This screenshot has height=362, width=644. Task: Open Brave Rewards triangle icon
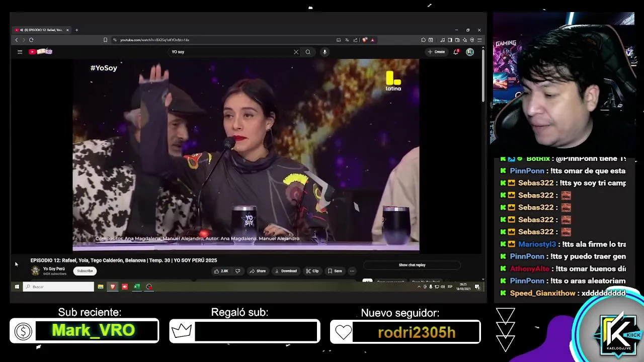[372, 40]
